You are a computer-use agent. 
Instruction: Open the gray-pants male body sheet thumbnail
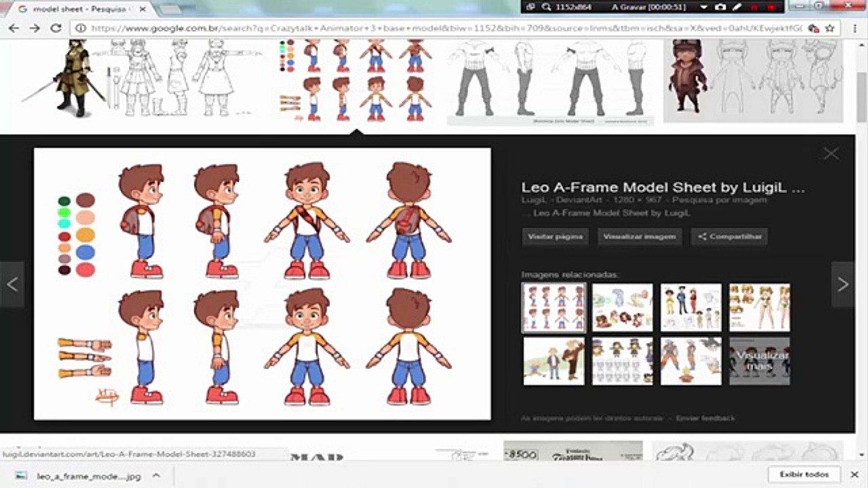click(550, 82)
